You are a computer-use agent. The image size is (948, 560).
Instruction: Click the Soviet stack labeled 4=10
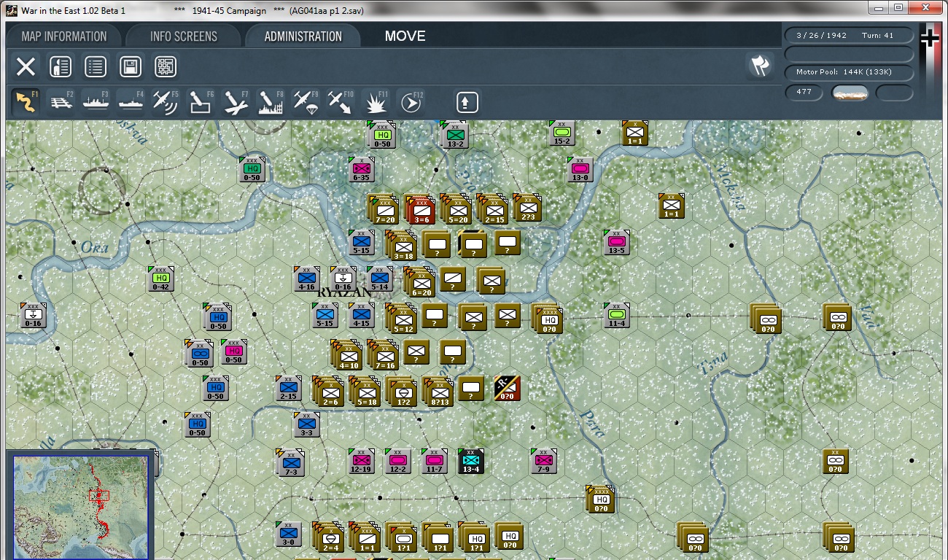tap(347, 355)
